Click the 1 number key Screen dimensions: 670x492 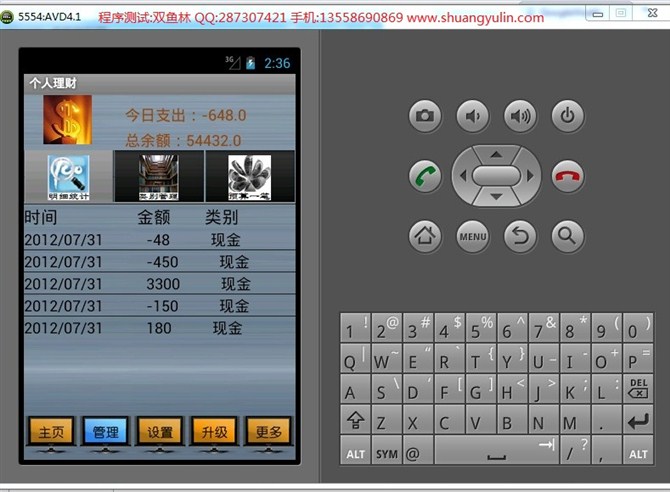tap(356, 327)
